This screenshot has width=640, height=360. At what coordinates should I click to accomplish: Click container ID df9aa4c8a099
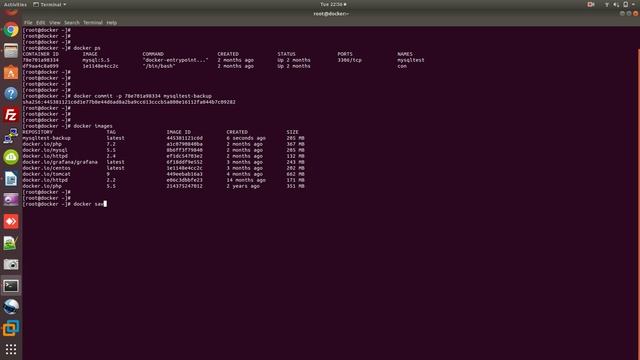point(40,66)
